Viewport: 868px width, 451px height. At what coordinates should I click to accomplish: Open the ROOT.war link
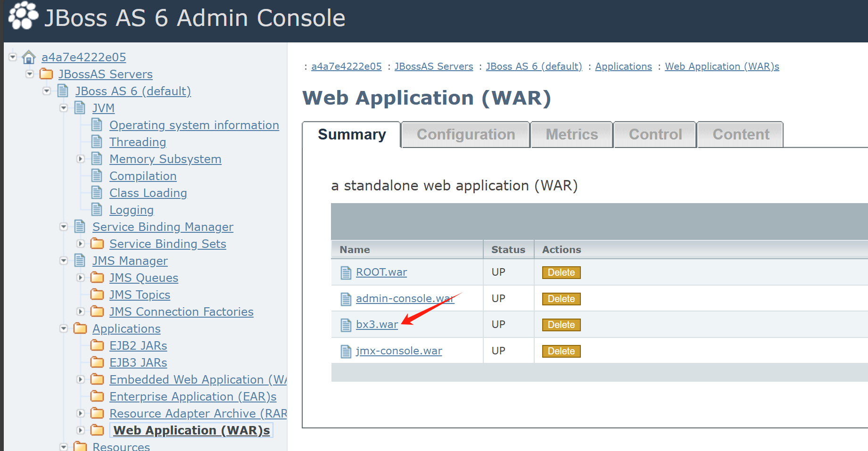(x=381, y=272)
